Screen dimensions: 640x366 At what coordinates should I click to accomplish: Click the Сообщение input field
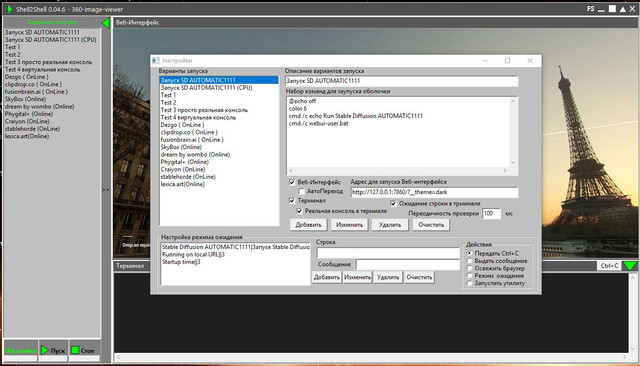[x=408, y=264]
